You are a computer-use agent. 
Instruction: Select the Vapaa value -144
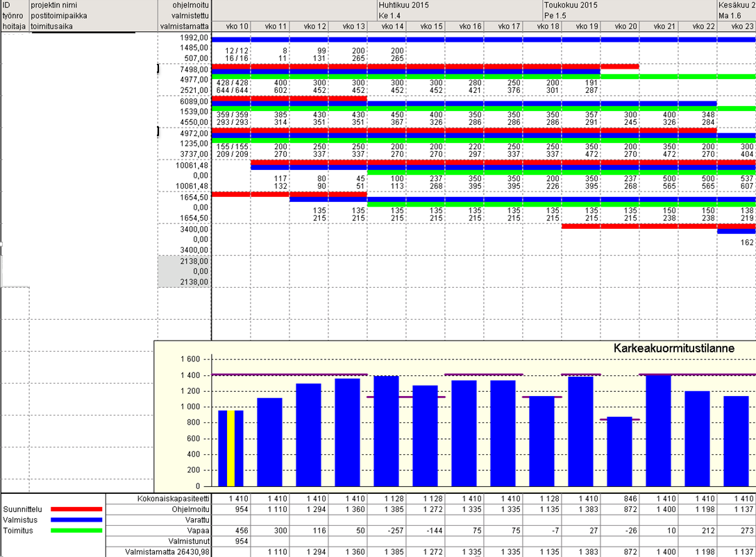(433, 531)
